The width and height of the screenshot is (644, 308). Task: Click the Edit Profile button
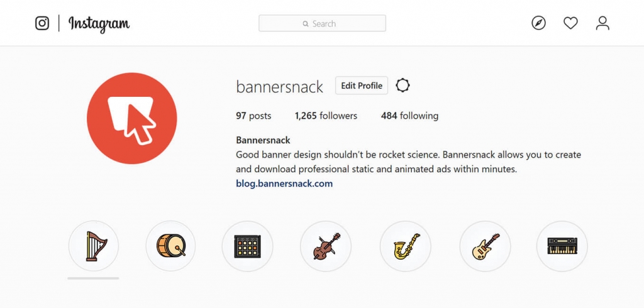point(362,85)
